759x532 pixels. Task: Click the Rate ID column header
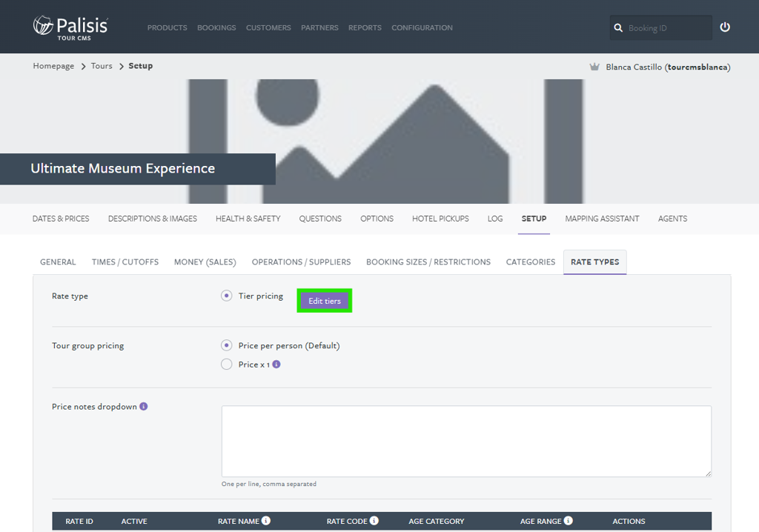[79, 522]
